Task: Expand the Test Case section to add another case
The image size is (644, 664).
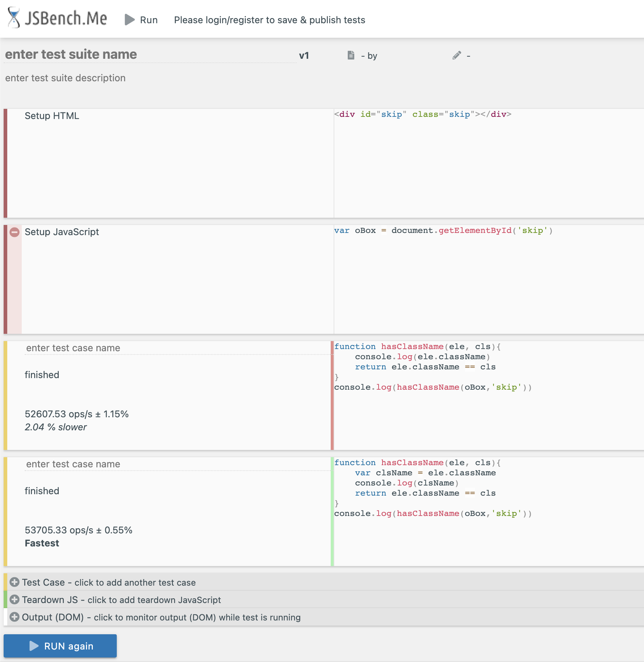Action: click(109, 582)
